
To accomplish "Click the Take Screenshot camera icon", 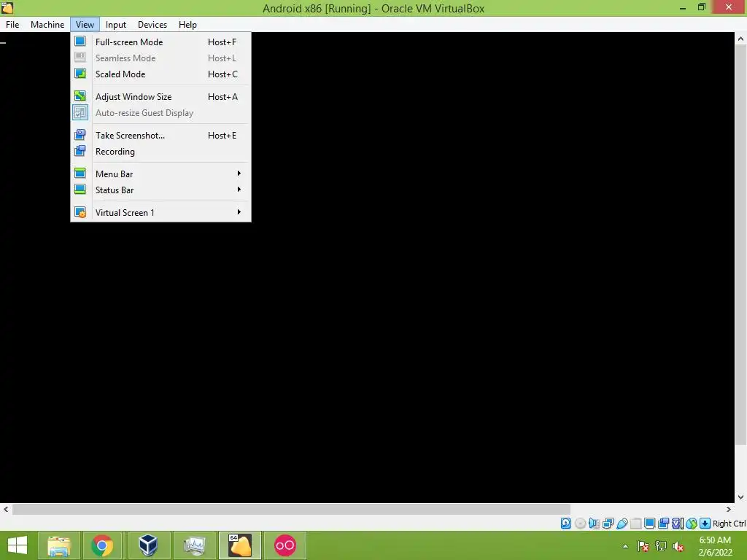I will coord(80,135).
